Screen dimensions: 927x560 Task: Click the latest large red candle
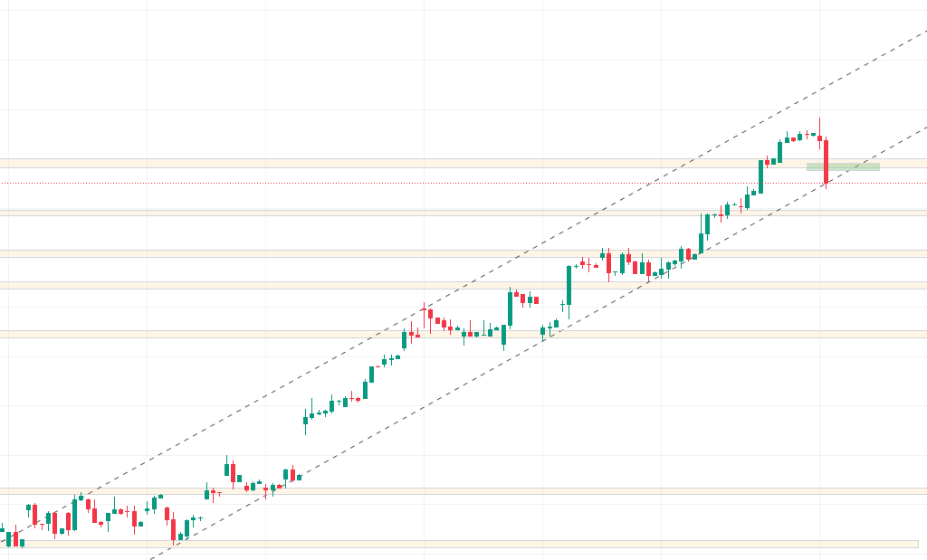(826, 161)
